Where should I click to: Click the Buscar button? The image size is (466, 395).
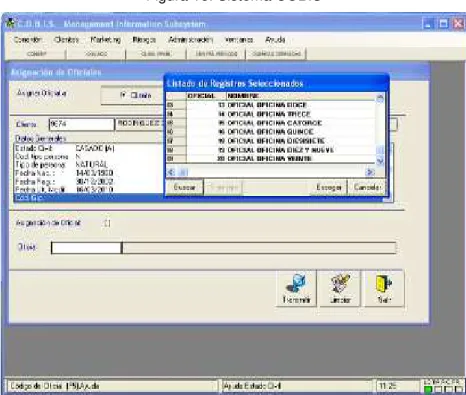tap(184, 187)
